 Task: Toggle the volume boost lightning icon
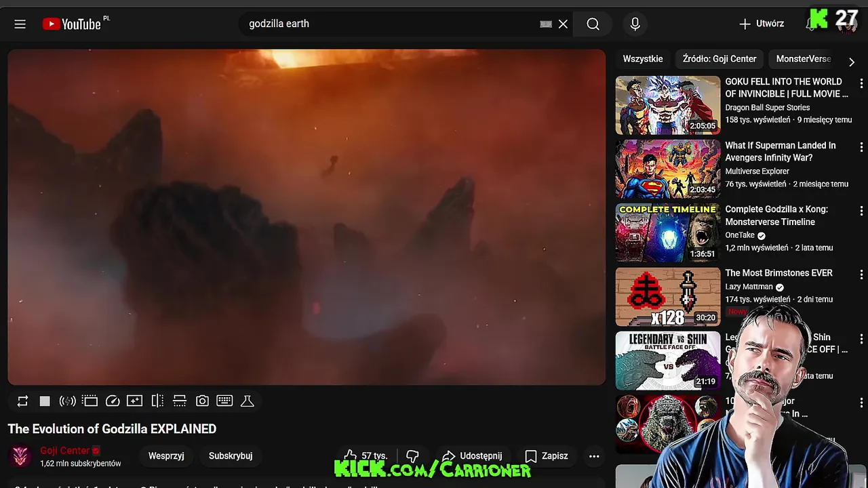[x=67, y=401]
